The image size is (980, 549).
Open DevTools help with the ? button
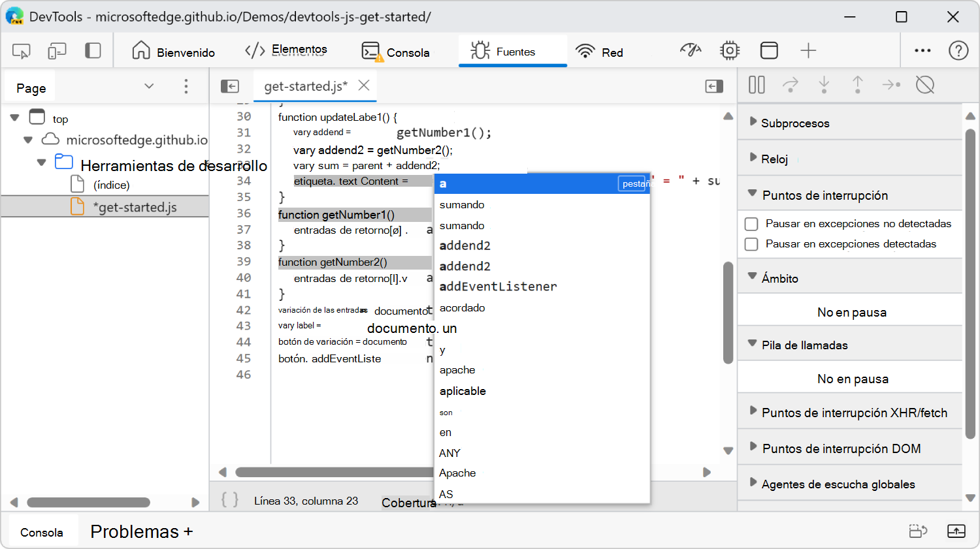point(958,50)
